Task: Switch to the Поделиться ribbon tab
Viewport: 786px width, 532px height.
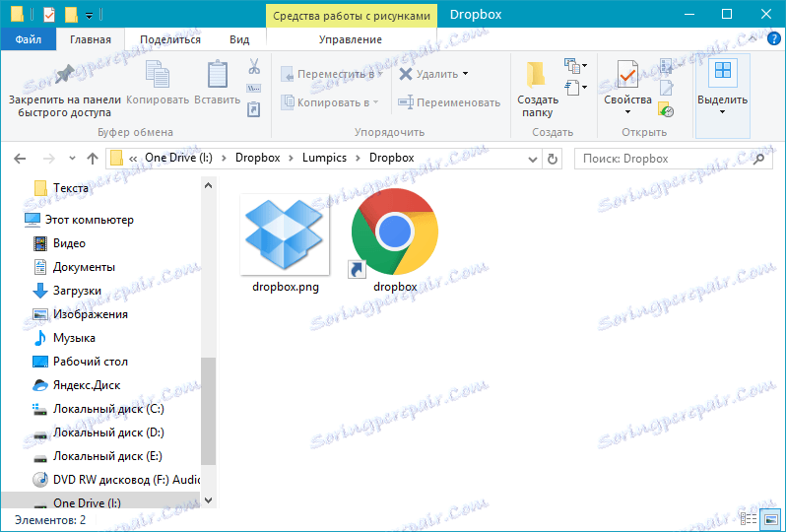Action: (x=170, y=39)
